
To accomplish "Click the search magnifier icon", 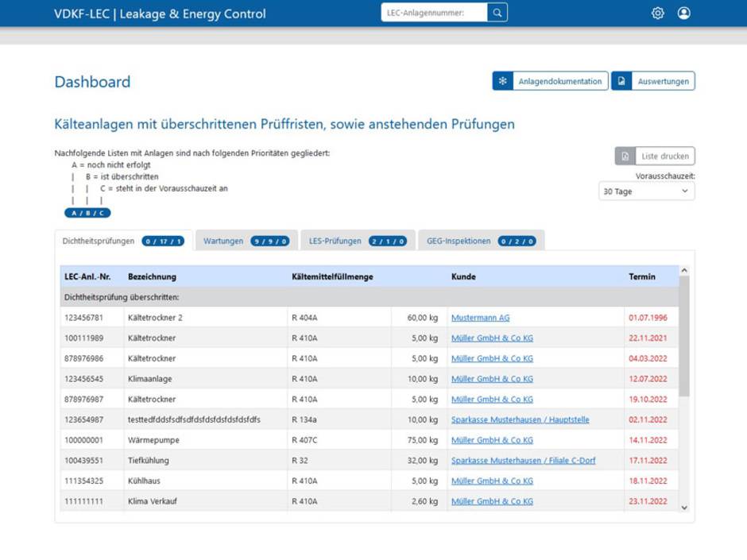I will (497, 13).
